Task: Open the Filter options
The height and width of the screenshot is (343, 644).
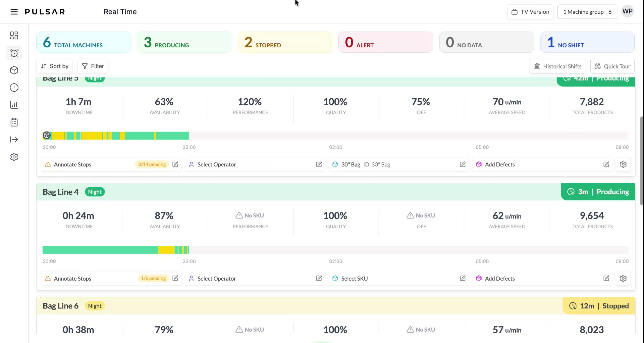Action: [x=93, y=66]
